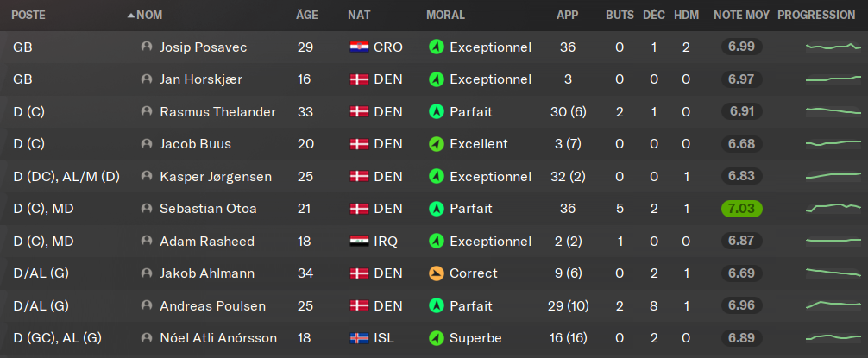Sort players by the POSTE column header
The height and width of the screenshot is (358, 868).
29,16
